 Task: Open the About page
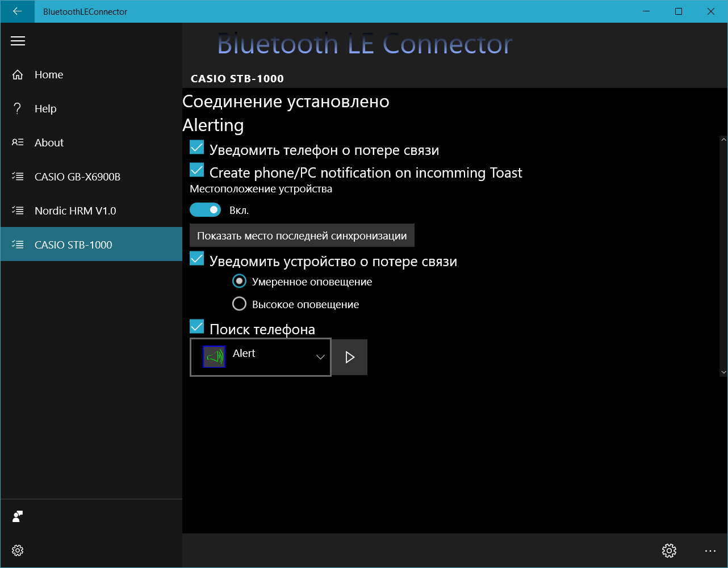(x=91, y=142)
